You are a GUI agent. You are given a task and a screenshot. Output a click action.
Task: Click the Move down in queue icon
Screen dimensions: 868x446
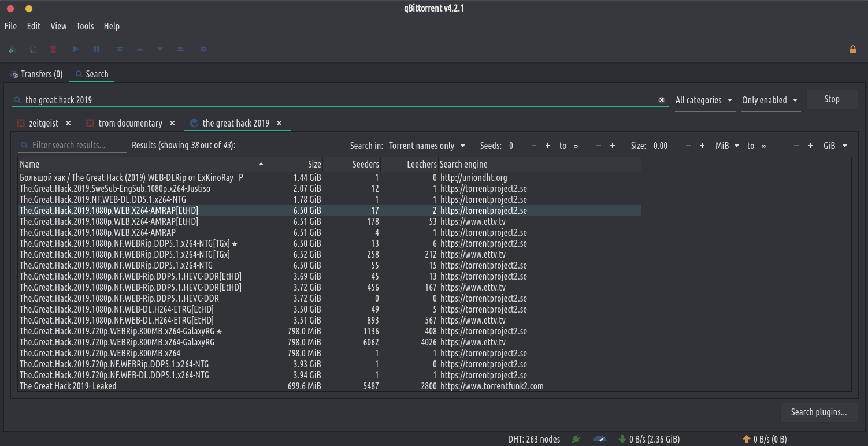(x=160, y=50)
